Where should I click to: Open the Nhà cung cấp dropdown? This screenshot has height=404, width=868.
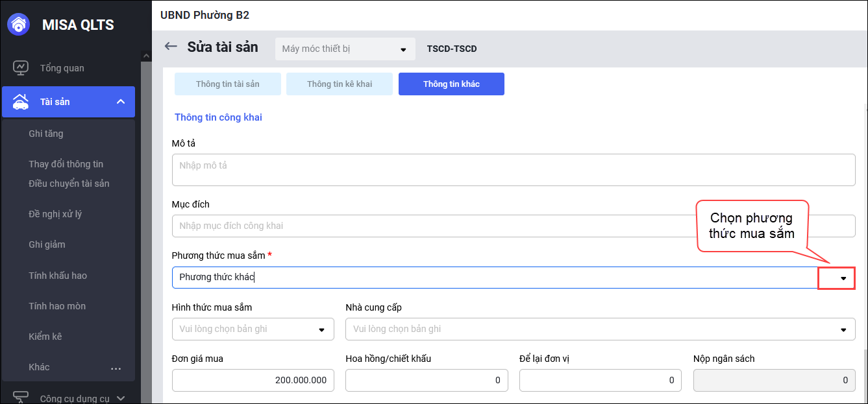click(843, 329)
